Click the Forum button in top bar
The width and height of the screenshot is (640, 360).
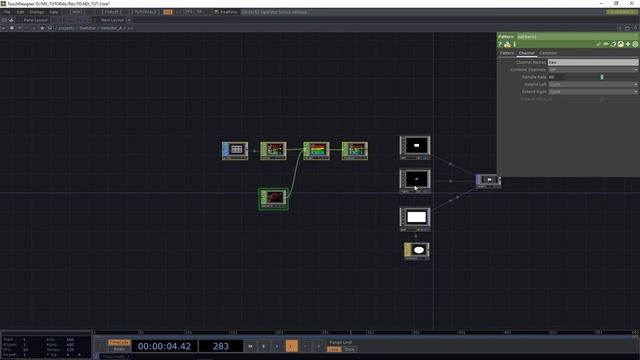click(111, 12)
